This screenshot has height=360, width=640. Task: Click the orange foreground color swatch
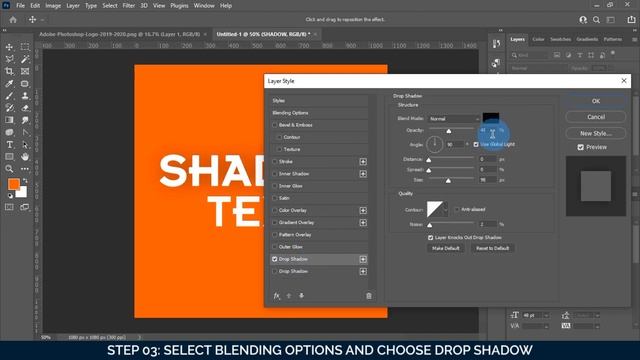(x=14, y=184)
